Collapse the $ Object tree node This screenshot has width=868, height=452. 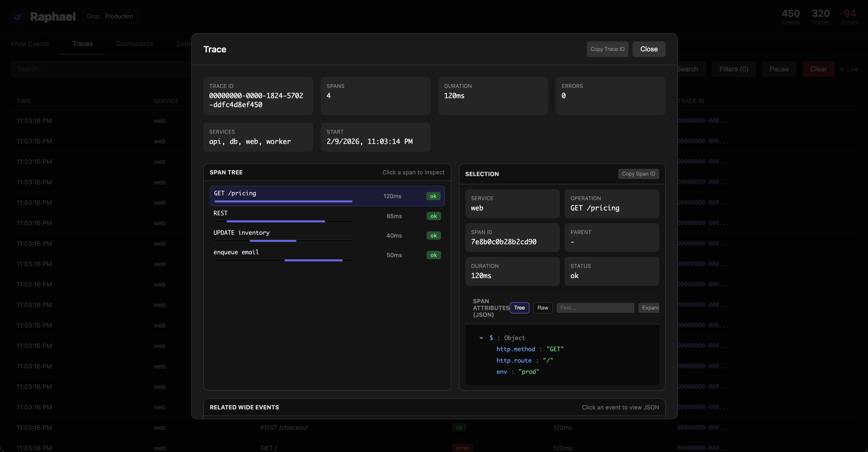[x=481, y=338]
